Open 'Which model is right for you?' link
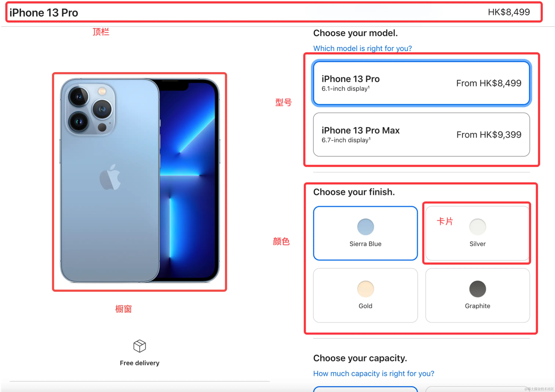 [362, 48]
